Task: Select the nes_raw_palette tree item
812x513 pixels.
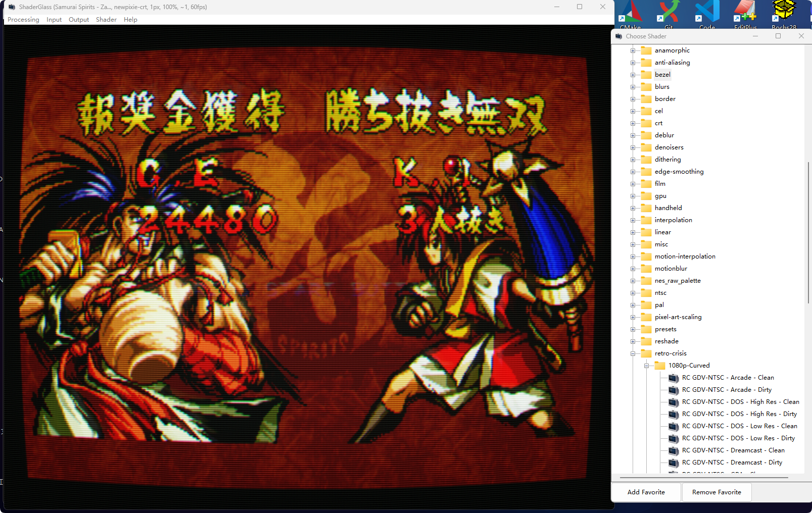Action: [x=678, y=281]
